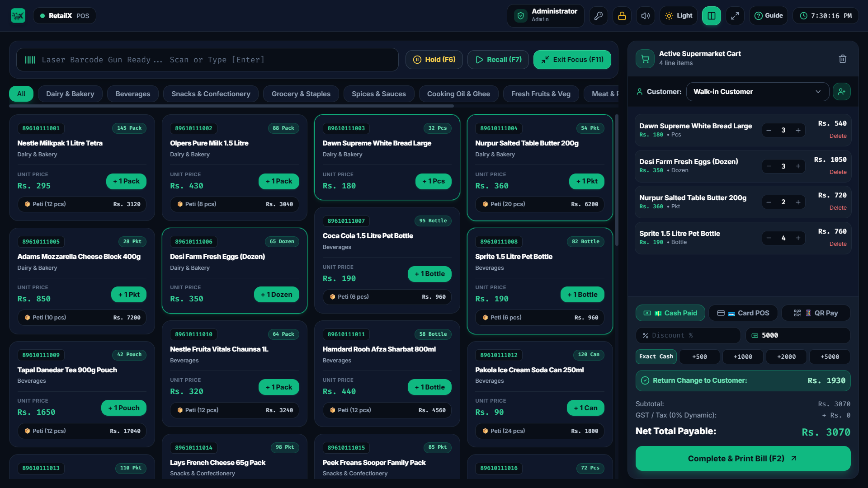Choose Exact Cash quick amount
The width and height of the screenshot is (868, 488).
[656, 357]
